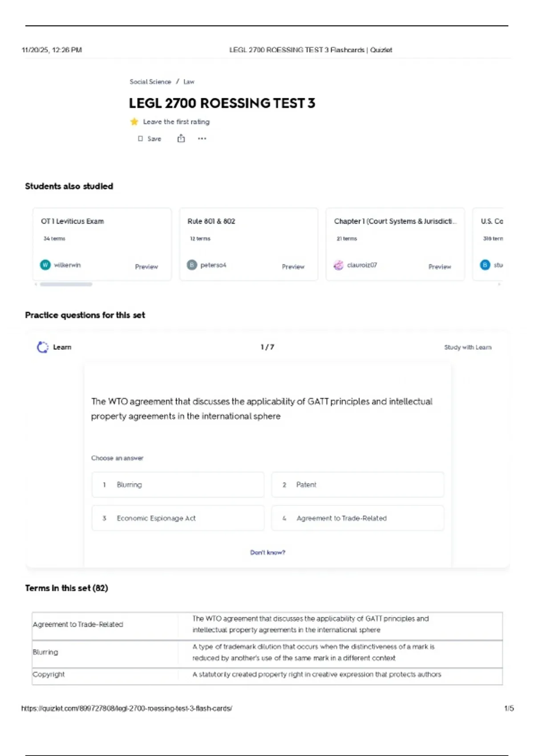Select answer option Patent
This screenshot has width=534, height=756.
tap(357, 485)
